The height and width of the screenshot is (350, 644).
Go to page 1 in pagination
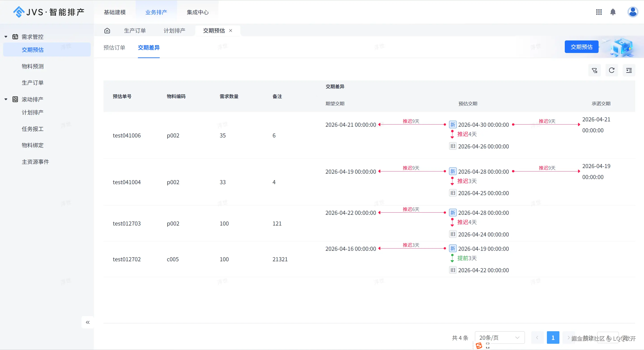coord(553,338)
